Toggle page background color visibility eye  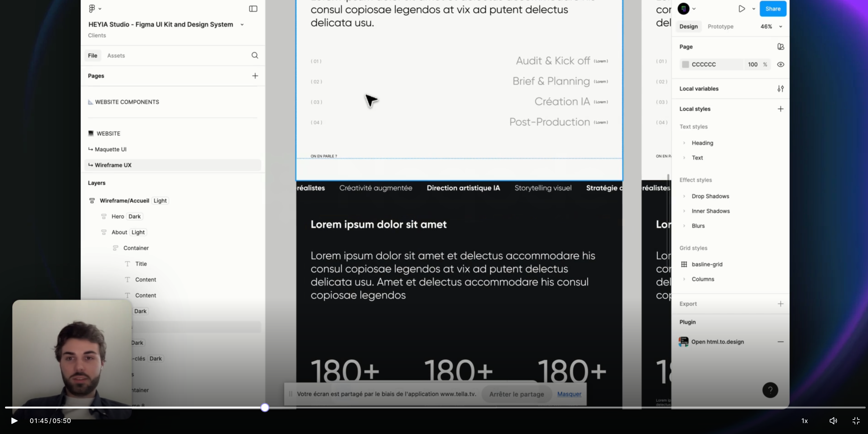780,64
